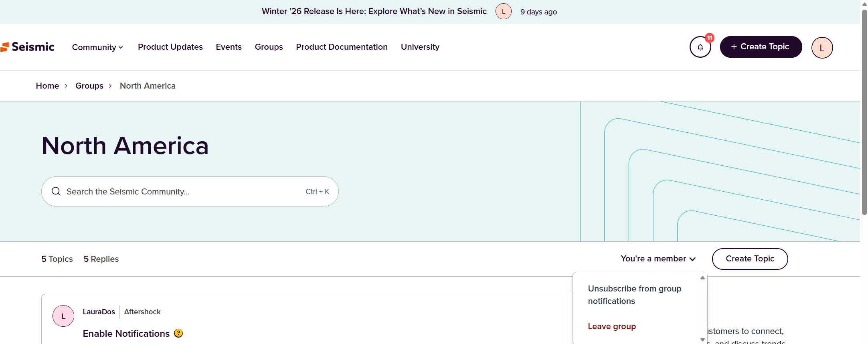Collapse the You're a member dropdown
Image resolution: width=868 pixels, height=344 pixels.
658,259
